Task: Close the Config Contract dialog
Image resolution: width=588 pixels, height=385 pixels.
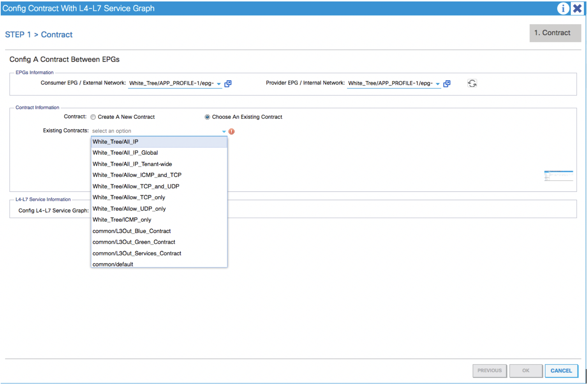Action: coord(577,8)
